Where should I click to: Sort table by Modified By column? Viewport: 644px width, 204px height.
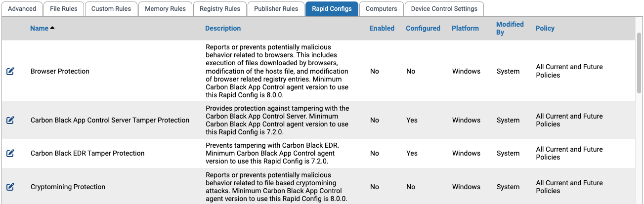click(510, 28)
